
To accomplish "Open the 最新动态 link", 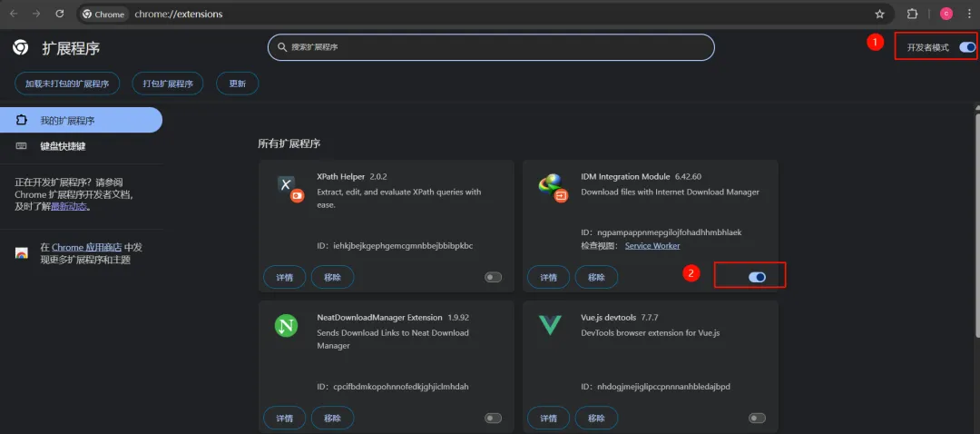I will [x=69, y=206].
